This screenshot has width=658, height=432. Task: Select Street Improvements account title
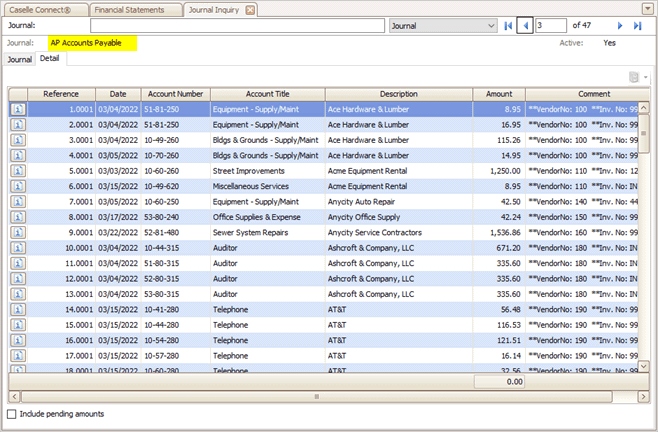(268, 171)
